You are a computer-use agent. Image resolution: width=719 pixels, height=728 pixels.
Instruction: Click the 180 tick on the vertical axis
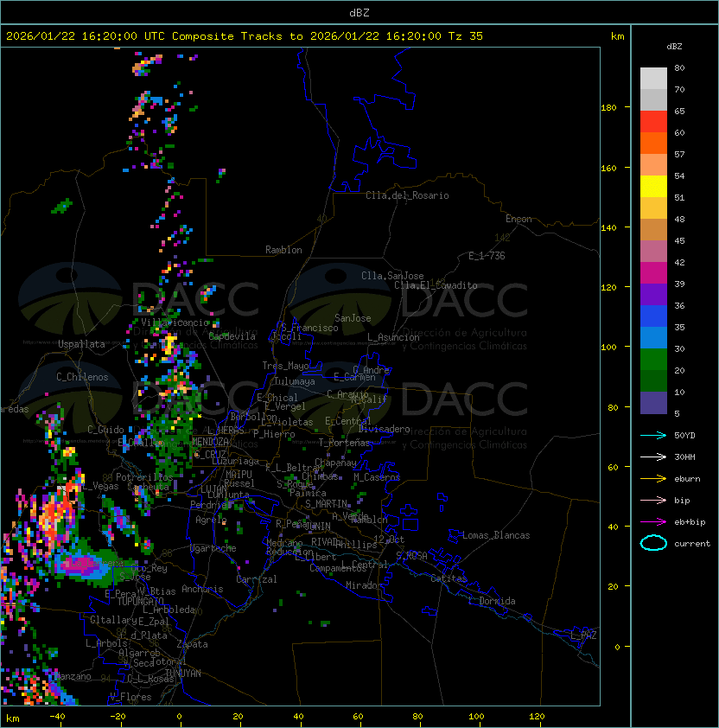(608, 108)
